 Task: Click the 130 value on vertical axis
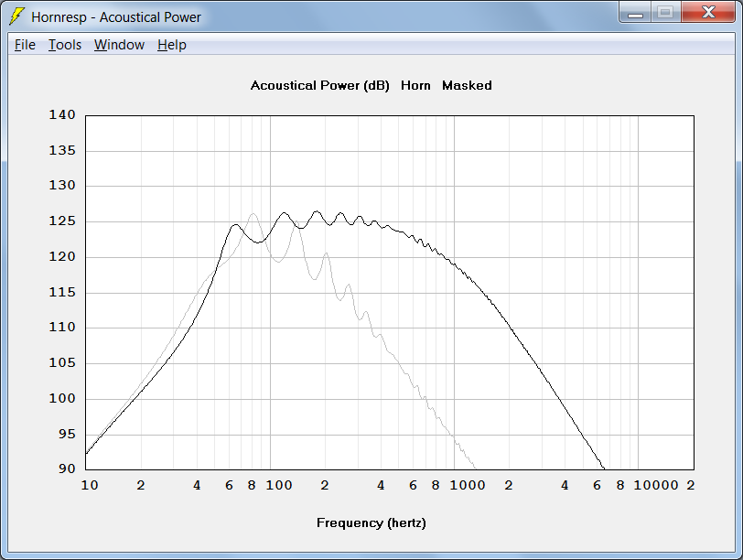tap(62, 186)
